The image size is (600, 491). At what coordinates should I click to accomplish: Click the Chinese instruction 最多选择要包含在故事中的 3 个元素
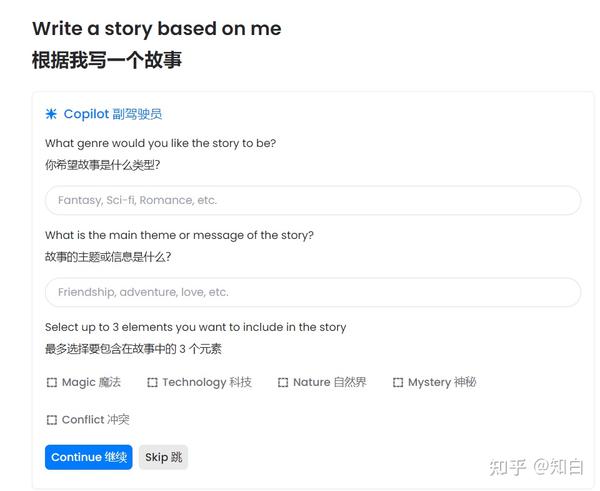click(x=133, y=349)
